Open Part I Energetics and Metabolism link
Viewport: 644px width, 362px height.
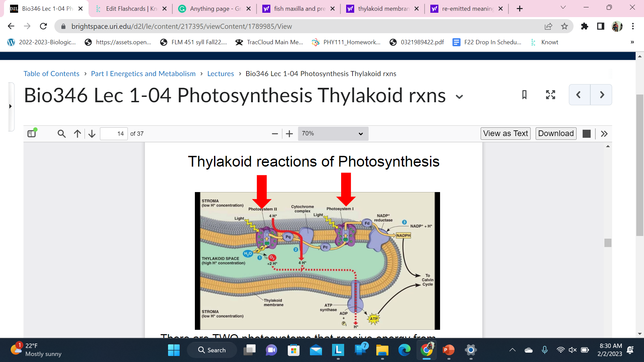[143, 74]
